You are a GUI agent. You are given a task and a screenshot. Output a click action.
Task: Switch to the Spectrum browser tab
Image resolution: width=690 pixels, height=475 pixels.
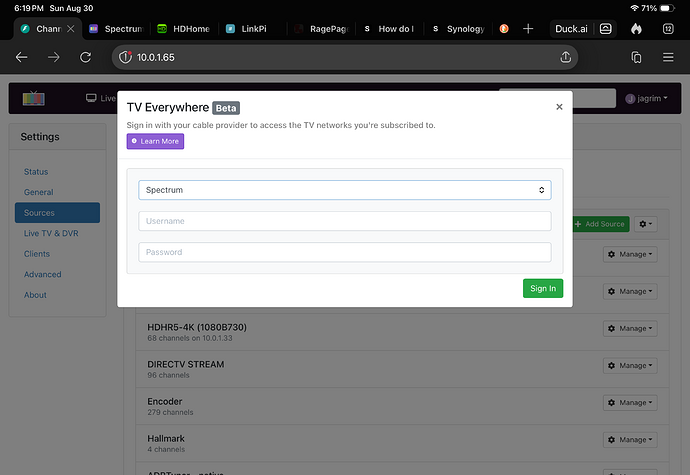pos(117,29)
